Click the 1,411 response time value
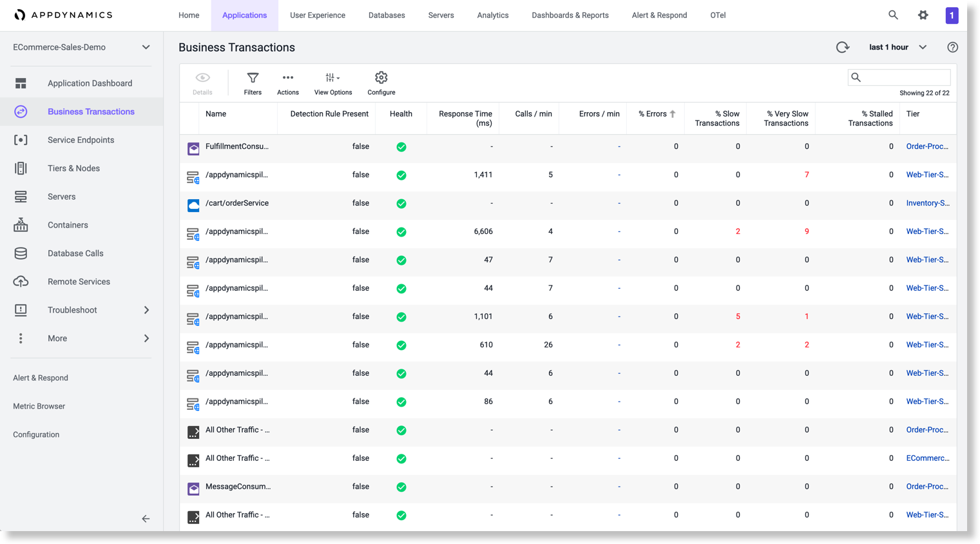Image resolution: width=980 pixels, height=544 pixels. pyautogui.click(x=483, y=175)
